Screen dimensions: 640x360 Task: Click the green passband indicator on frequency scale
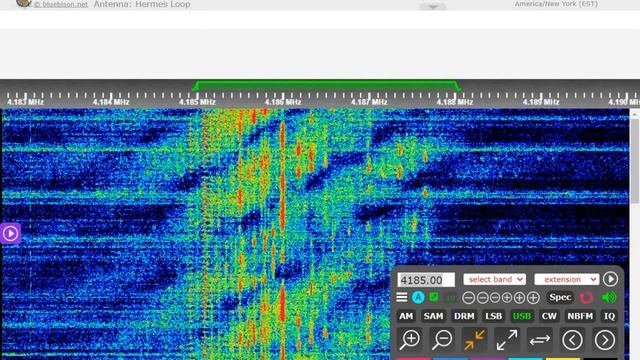326,86
